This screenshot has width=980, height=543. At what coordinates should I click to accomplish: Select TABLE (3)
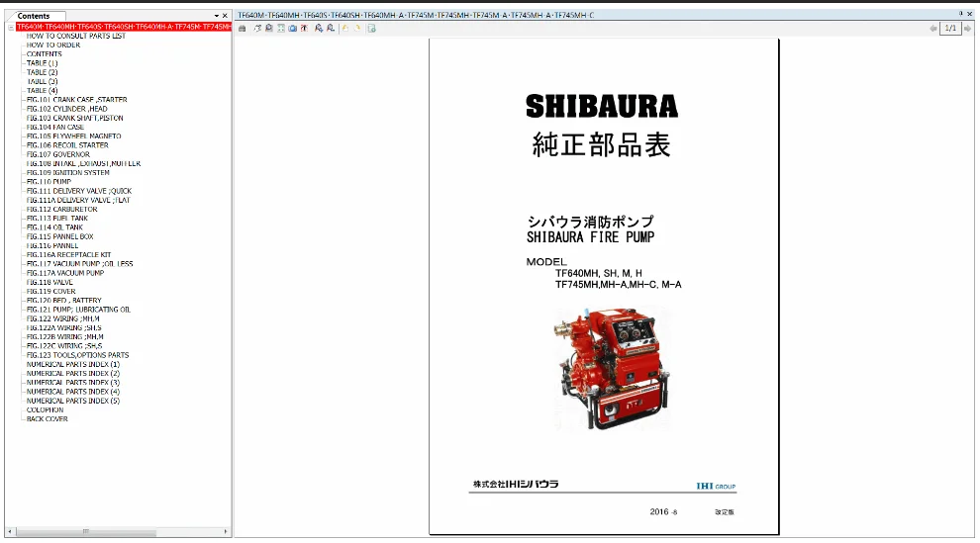pyautogui.click(x=42, y=82)
